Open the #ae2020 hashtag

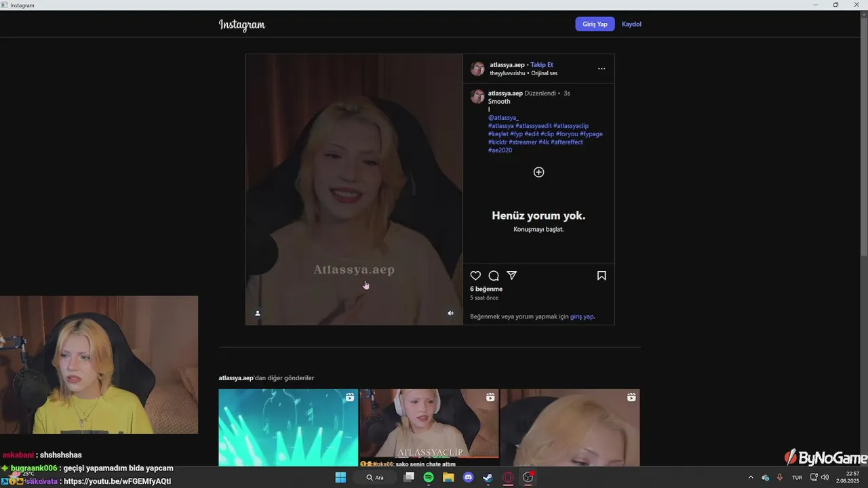click(500, 150)
